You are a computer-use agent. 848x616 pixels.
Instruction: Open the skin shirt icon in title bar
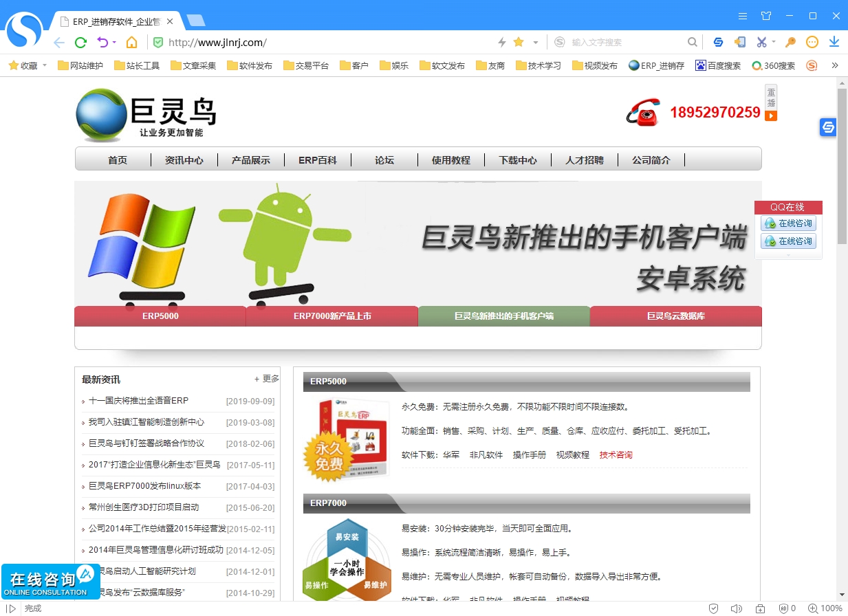coord(766,16)
